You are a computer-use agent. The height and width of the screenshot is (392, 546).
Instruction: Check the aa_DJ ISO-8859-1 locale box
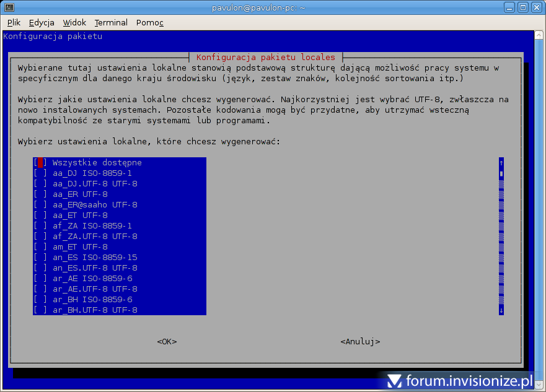40,173
